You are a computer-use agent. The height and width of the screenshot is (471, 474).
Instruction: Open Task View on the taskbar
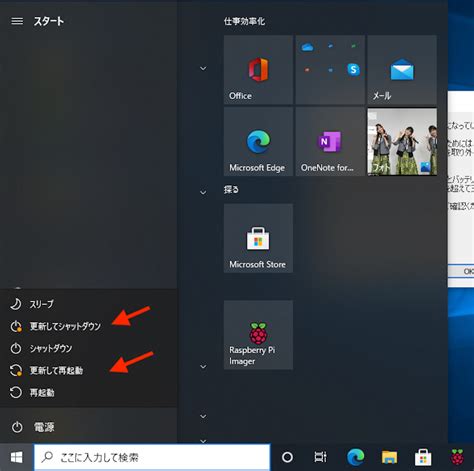tap(320, 457)
